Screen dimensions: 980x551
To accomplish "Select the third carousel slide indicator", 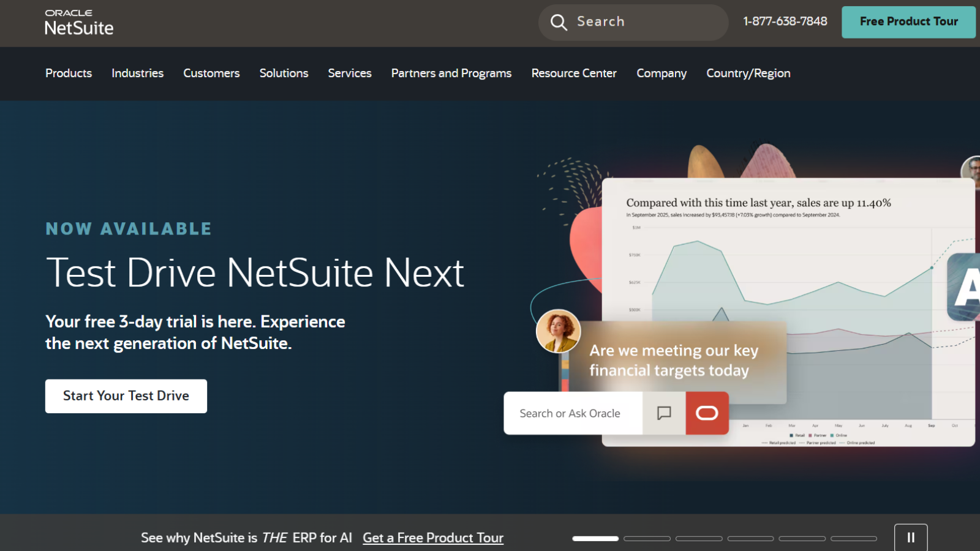I will 699,539.
